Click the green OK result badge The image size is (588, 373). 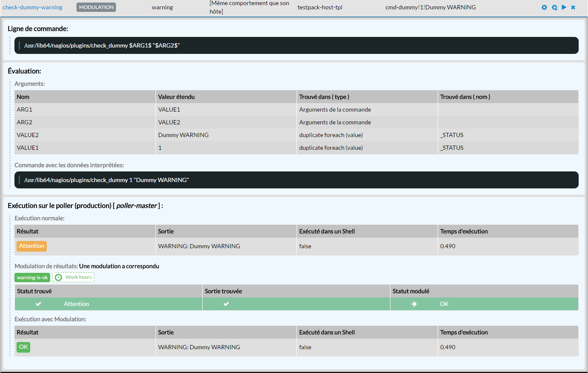click(23, 347)
